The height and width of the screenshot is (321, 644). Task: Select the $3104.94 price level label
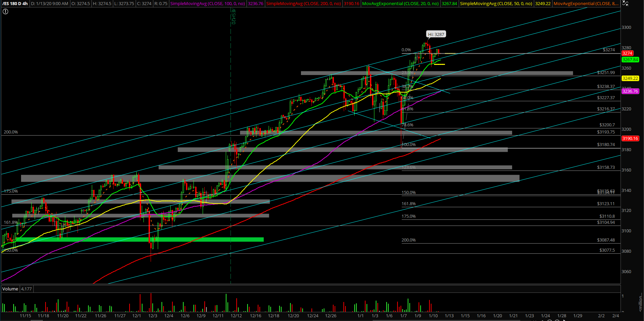point(606,222)
